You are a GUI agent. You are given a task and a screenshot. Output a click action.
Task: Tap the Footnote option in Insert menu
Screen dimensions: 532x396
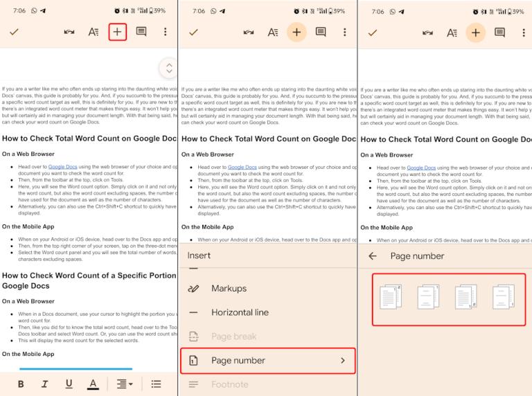pyautogui.click(x=229, y=385)
